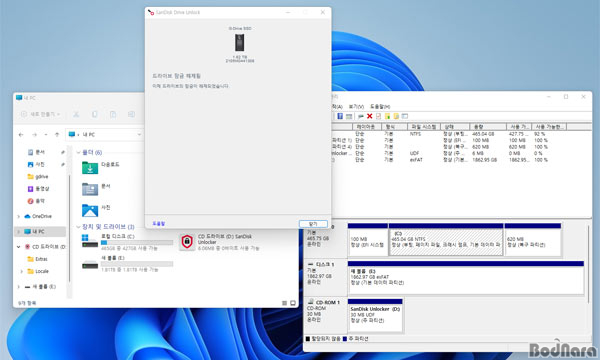Open the 보기(V) menu in Disk Management
The image size is (600, 360).
356,106
